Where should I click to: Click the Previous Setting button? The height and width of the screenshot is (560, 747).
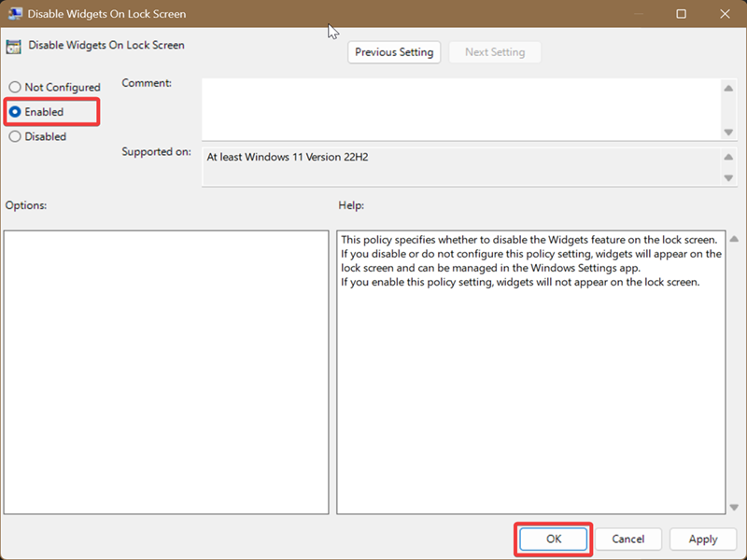[394, 52]
